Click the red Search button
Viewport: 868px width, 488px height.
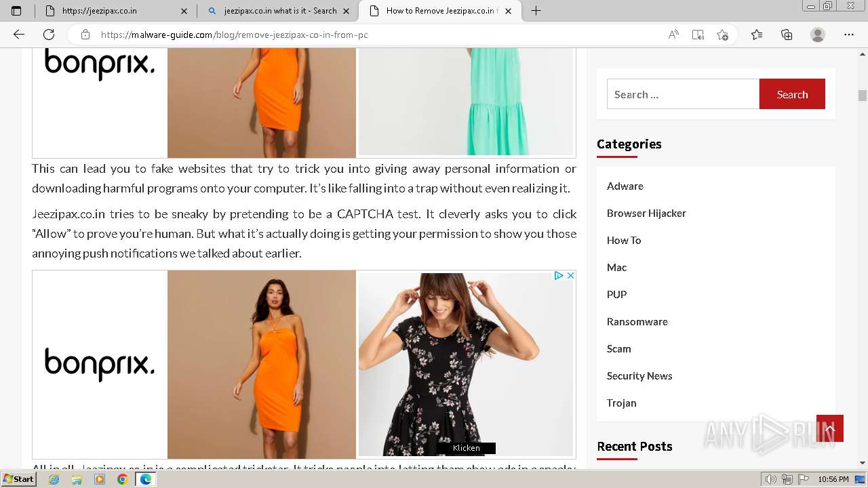point(792,94)
